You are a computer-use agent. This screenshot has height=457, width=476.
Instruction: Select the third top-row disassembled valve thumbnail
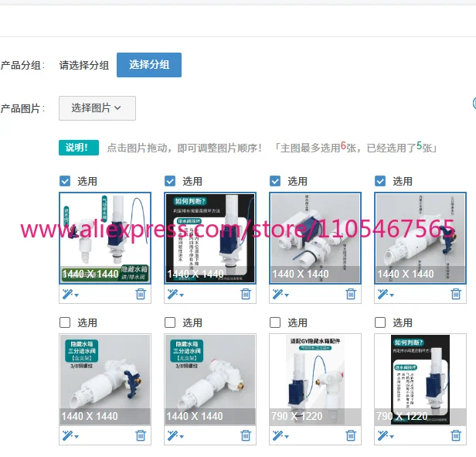[x=315, y=238]
